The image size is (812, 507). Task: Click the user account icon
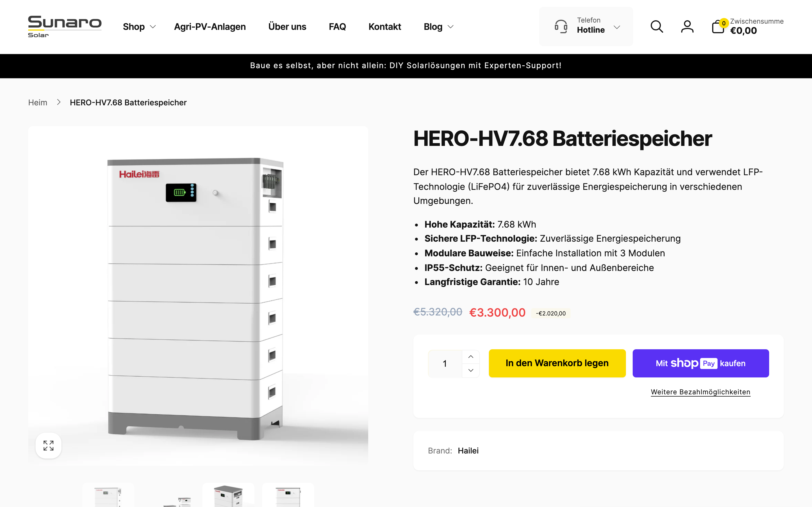click(687, 26)
